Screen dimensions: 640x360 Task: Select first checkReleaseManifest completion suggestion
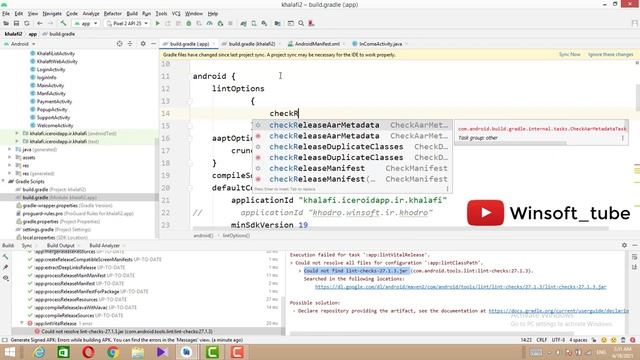click(x=351, y=168)
